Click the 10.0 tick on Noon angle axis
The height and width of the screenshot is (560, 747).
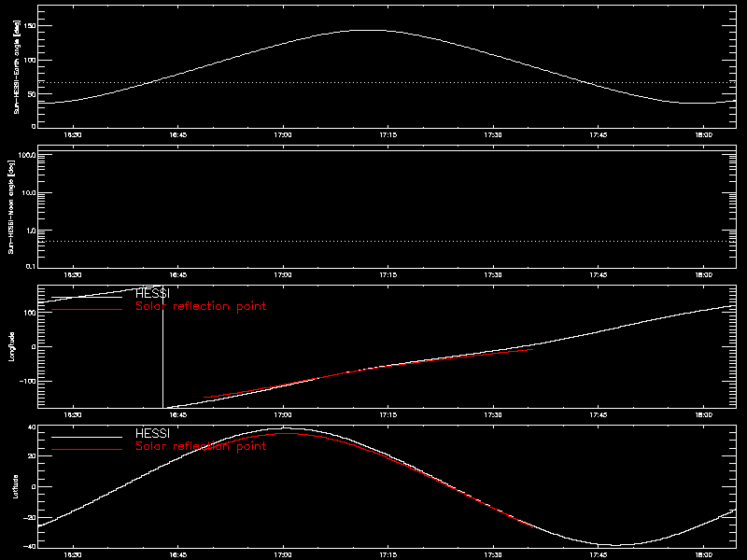(x=28, y=193)
